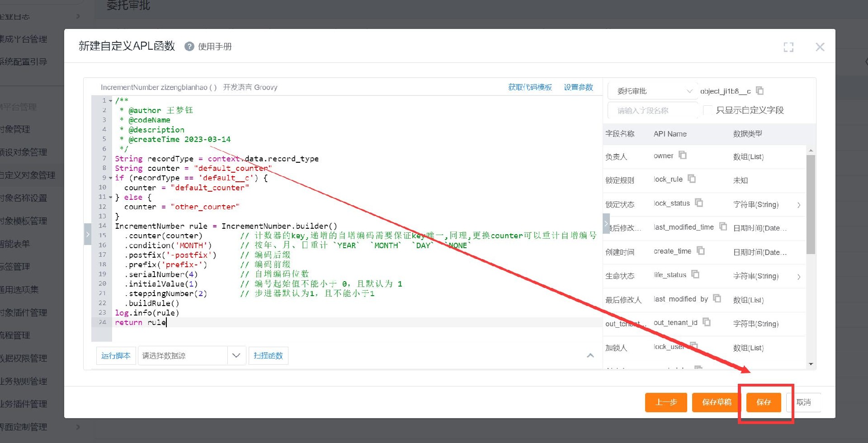Click the 最后修改人 field name
This screenshot has height=443, width=868.
click(x=623, y=300)
